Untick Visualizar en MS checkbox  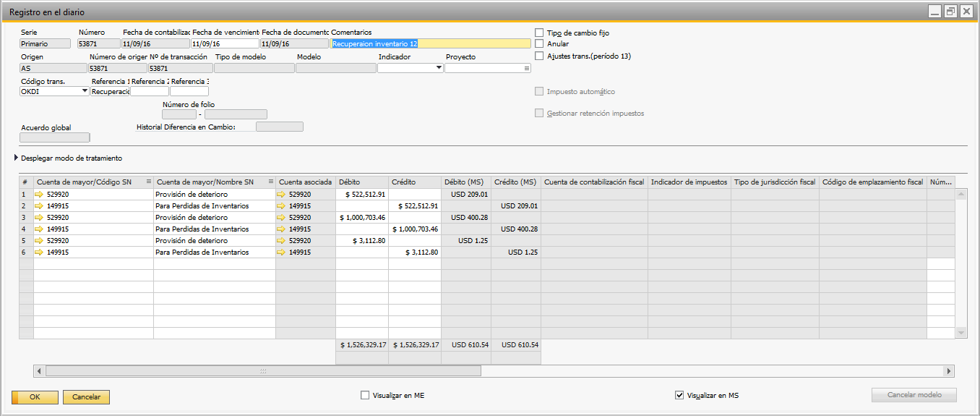tap(679, 396)
